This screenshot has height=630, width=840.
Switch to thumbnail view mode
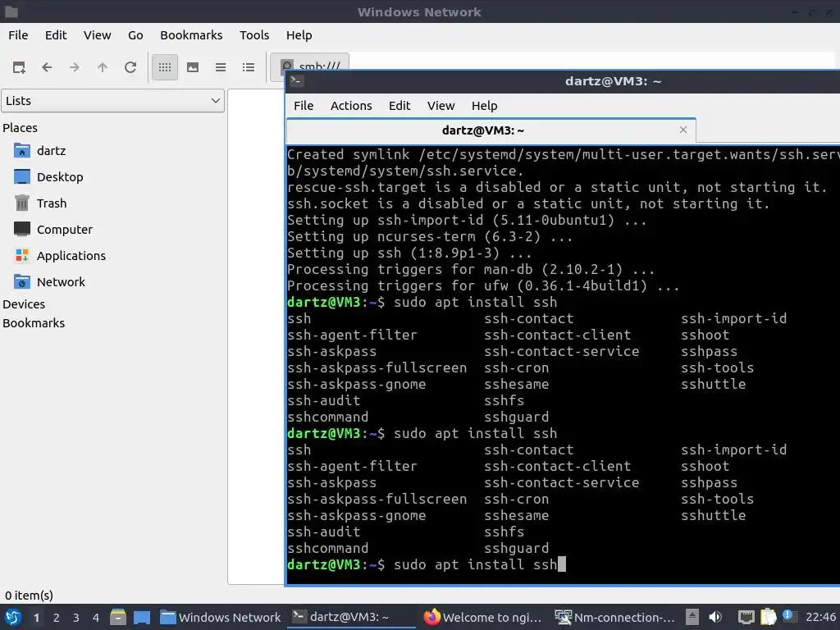click(193, 67)
